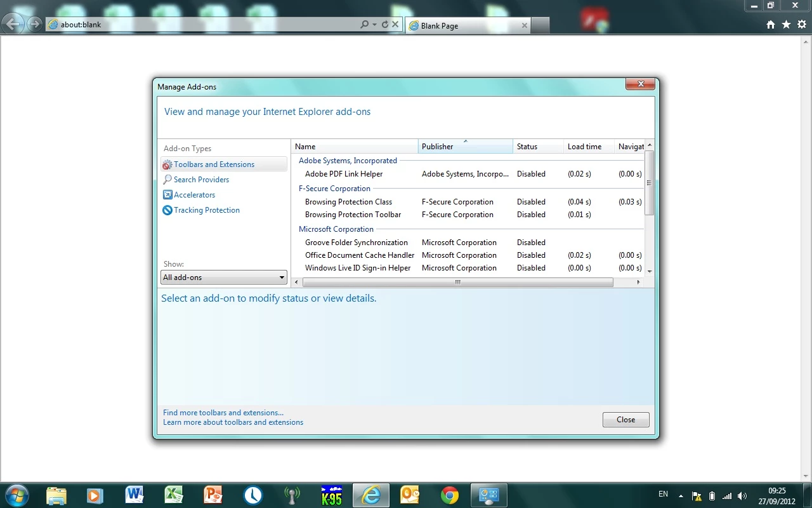Launch Windows Media Player from taskbar
Image resolution: width=812 pixels, height=508 pixels.
click(95, 495)
